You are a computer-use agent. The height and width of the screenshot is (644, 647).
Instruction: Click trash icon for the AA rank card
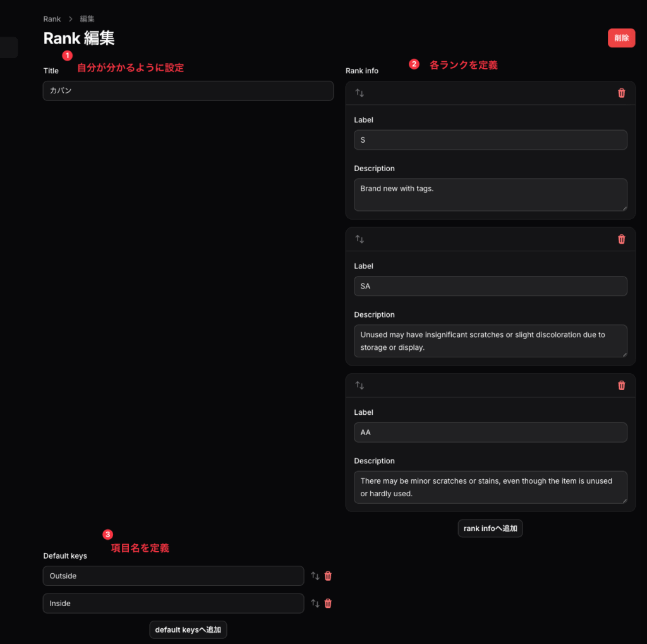tap(621, 385)
